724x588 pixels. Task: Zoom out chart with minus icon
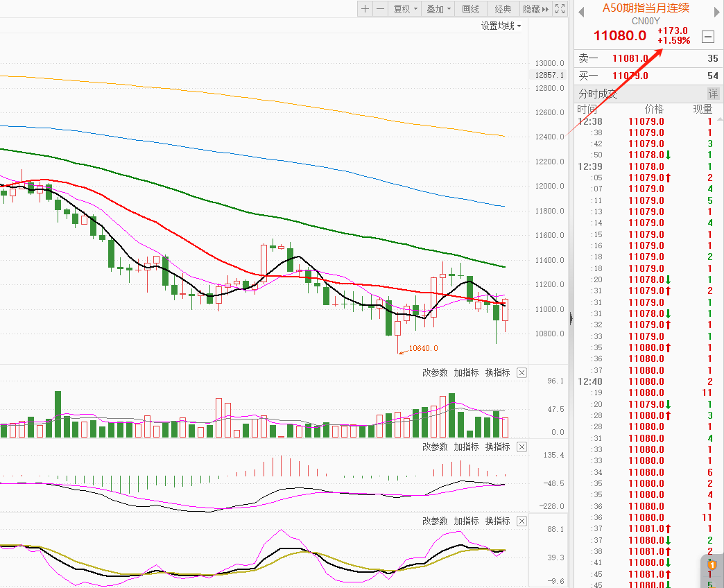click(380, 9)
